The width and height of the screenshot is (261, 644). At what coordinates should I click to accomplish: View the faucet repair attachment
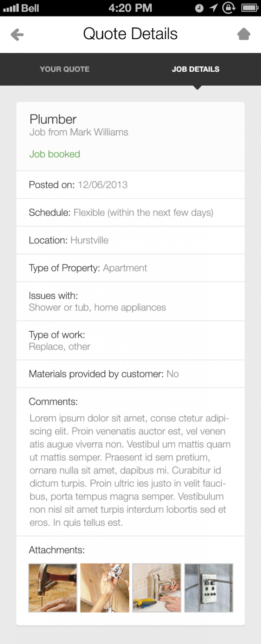157,587
